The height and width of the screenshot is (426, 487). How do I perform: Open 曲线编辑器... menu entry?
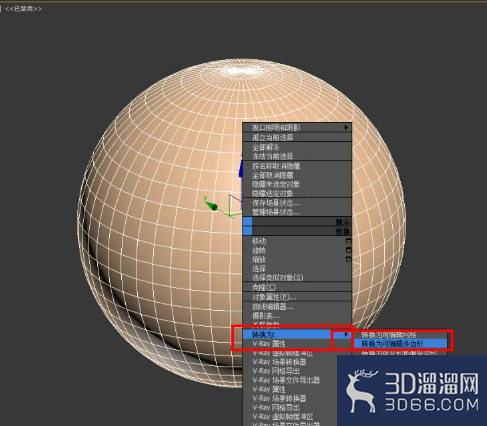[x=297, y=307]
